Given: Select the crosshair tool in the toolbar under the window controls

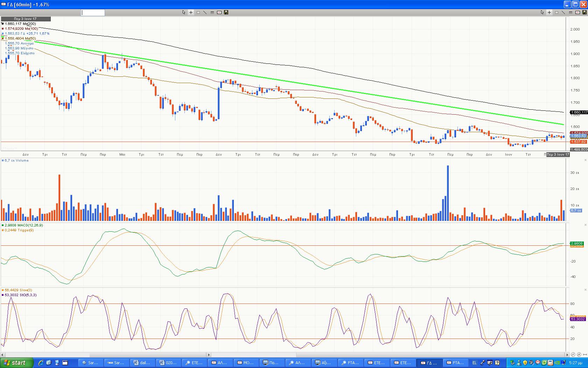Looking at the screenshot, I should coord(549,12).
